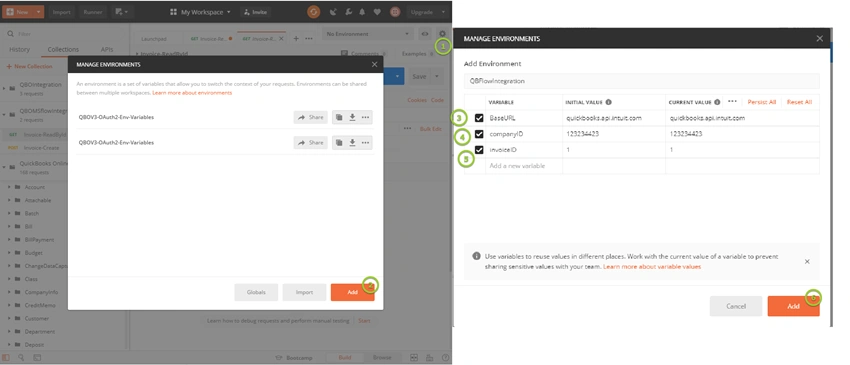The width and height of the screenshot is (850, 365).
Task: Open the manage environments gear icon
Action: (442, 34)
